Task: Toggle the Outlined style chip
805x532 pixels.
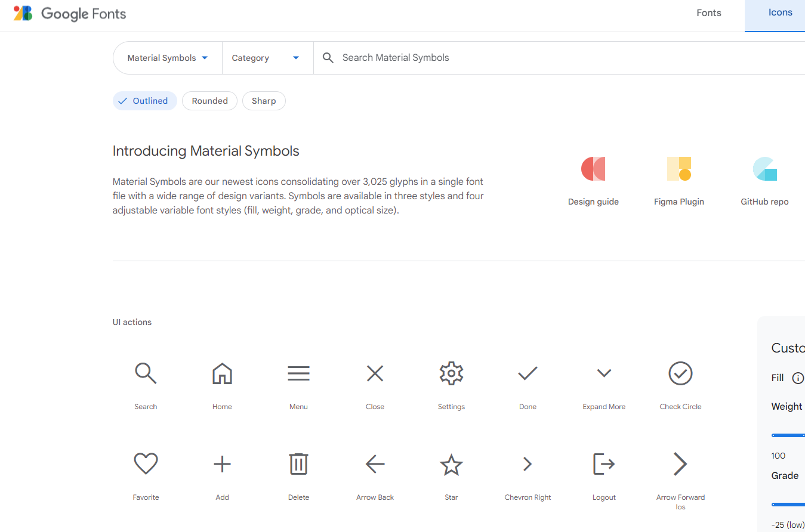Action: point(145,101)
